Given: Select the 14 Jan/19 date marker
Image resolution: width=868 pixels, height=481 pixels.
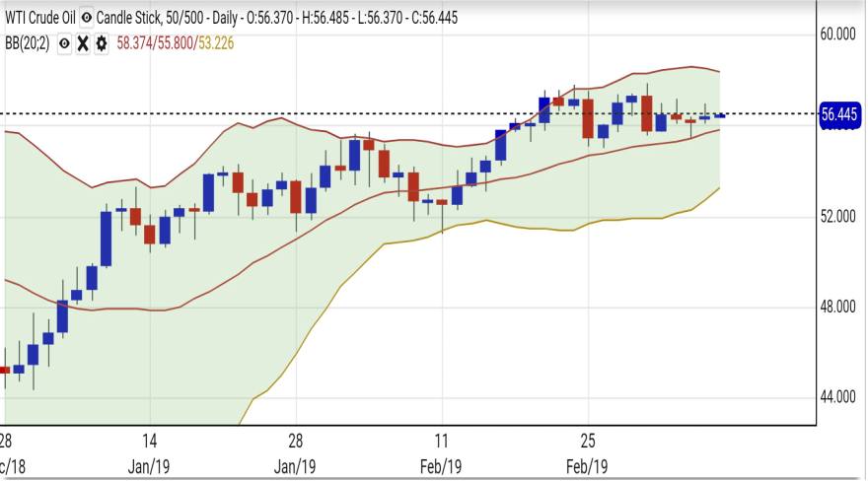Looking at the screenshot, I should pyautogui.click(x=150, y=452).
